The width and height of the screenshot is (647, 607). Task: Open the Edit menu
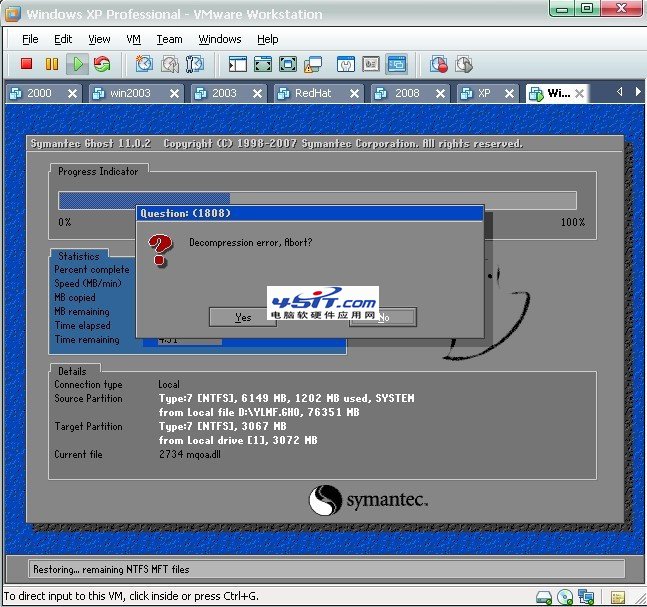(63, 39)
